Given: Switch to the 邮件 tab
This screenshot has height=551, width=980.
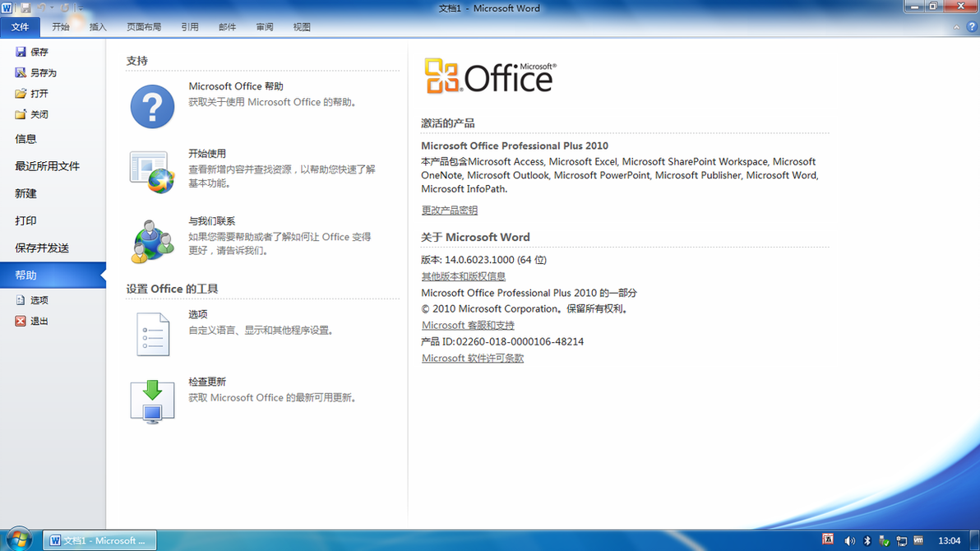Looking at the screenshot, I should coord(228,27).
